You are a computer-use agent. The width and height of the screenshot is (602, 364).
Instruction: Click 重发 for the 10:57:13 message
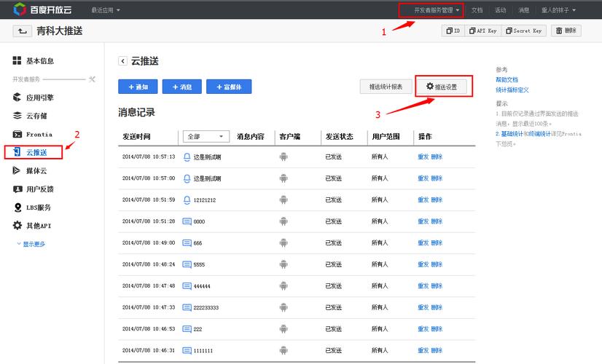(423, 157)
